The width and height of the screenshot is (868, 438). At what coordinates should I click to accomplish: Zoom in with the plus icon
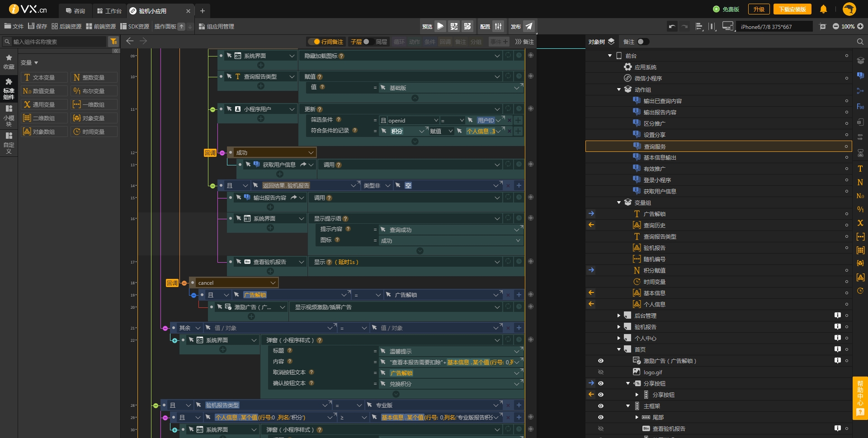click(x=860, y=27)
